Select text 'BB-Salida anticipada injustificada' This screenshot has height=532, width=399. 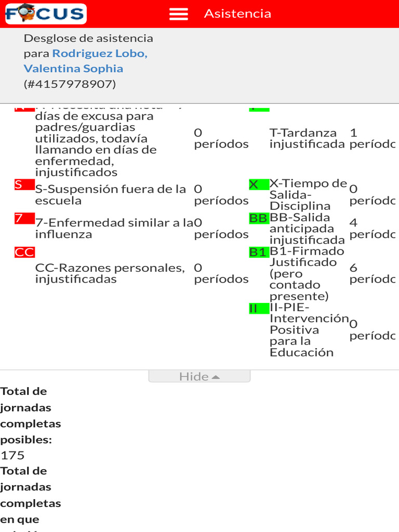pos(307,229)
